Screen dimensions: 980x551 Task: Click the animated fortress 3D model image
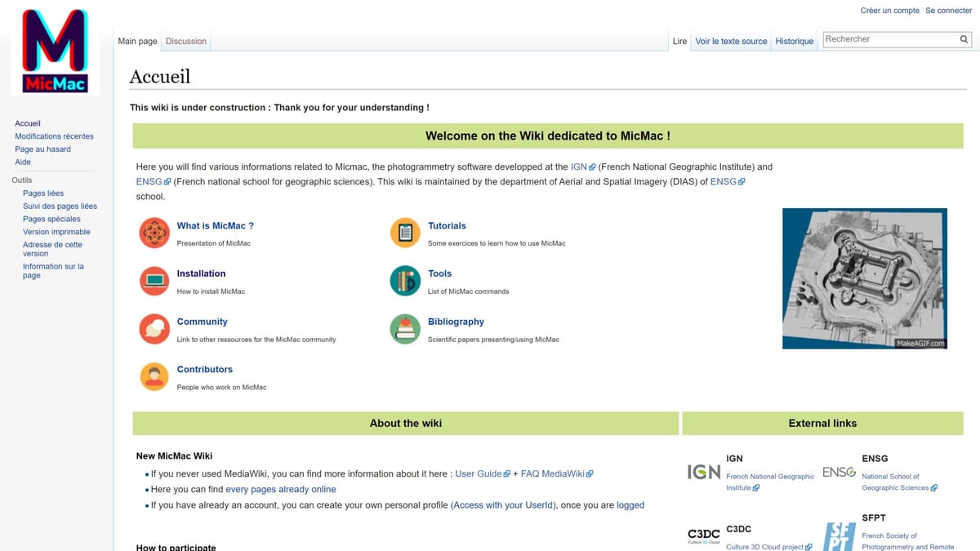click(865, 278)
